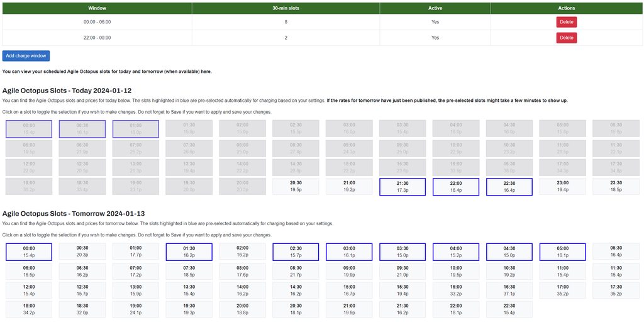Delete the 00:00 - 06:00 charge window
The image size is (644, 332).
coord(566,22)
